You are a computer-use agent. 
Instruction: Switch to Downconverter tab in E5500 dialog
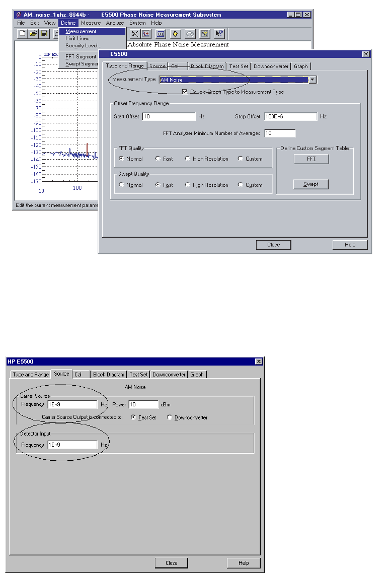tap(271, 66)
